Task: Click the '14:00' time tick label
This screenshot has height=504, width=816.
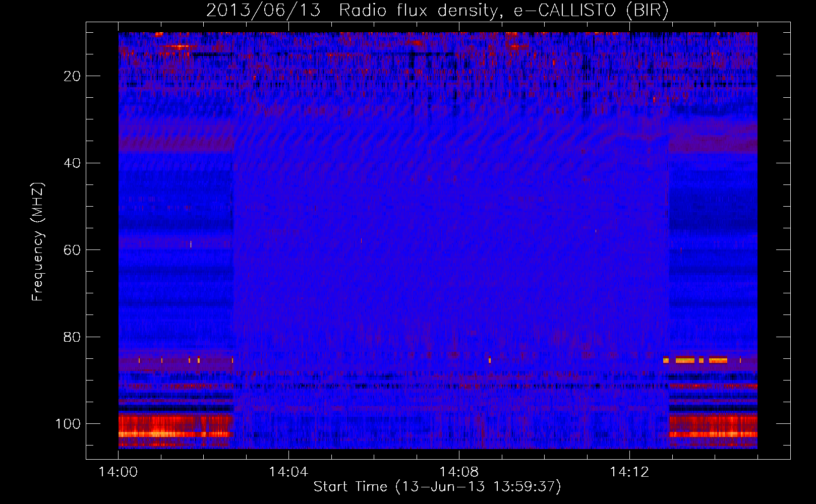Action: tap(118, 472)
